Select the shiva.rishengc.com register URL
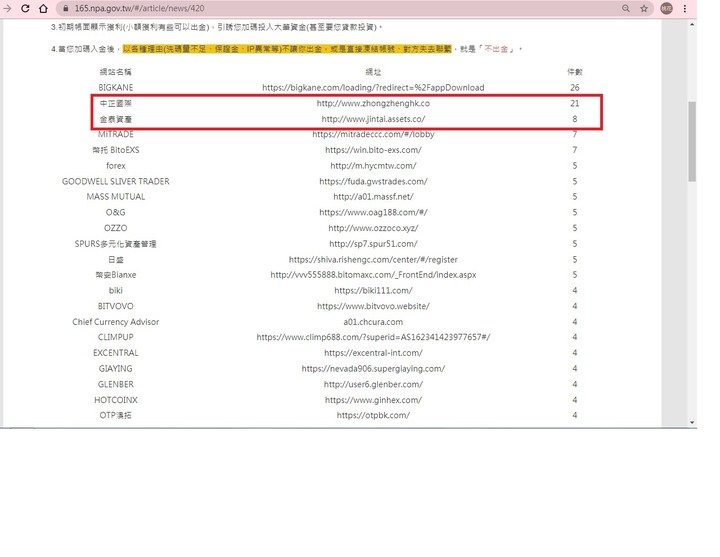 (x=373, y=259)
